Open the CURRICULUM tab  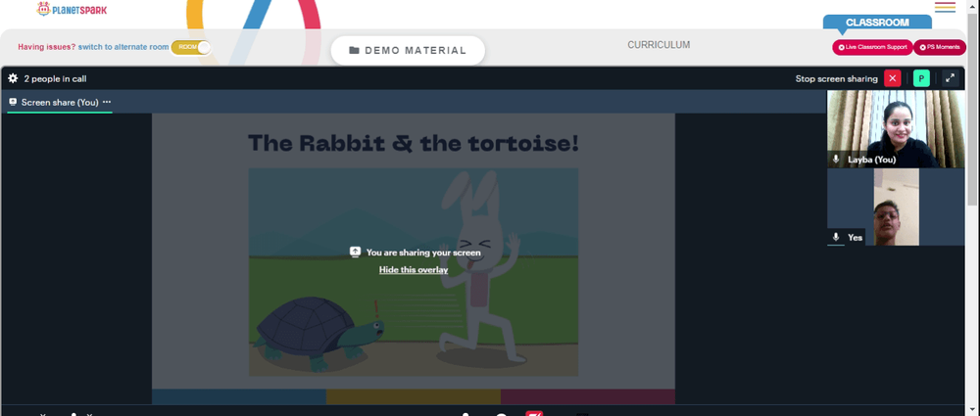coord(659,45)
